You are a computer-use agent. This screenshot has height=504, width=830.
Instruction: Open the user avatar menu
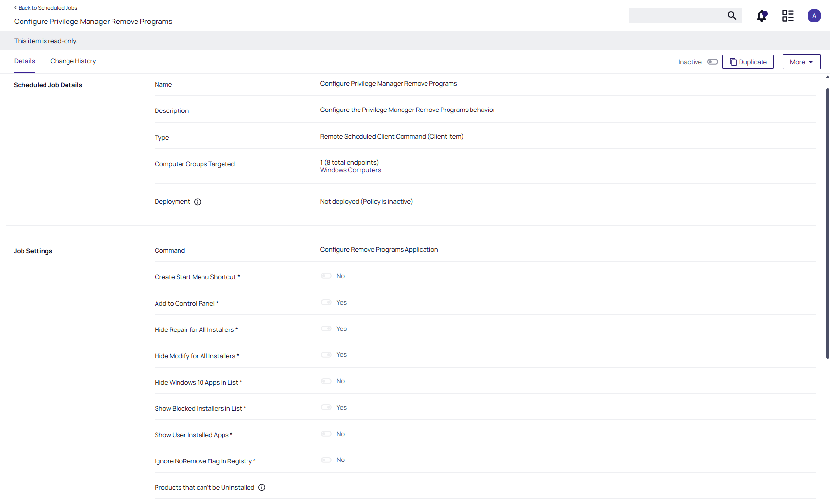814,16
